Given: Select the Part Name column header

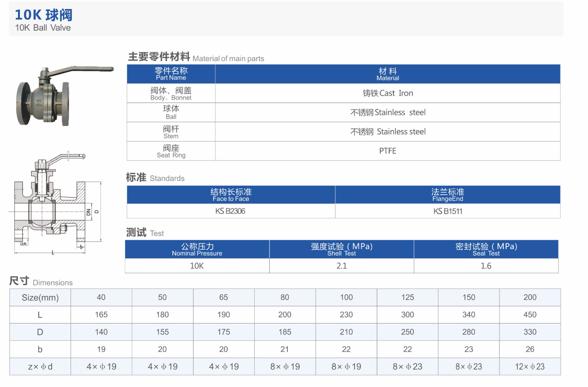Looking at the screenshot, I should click(170, 74).
